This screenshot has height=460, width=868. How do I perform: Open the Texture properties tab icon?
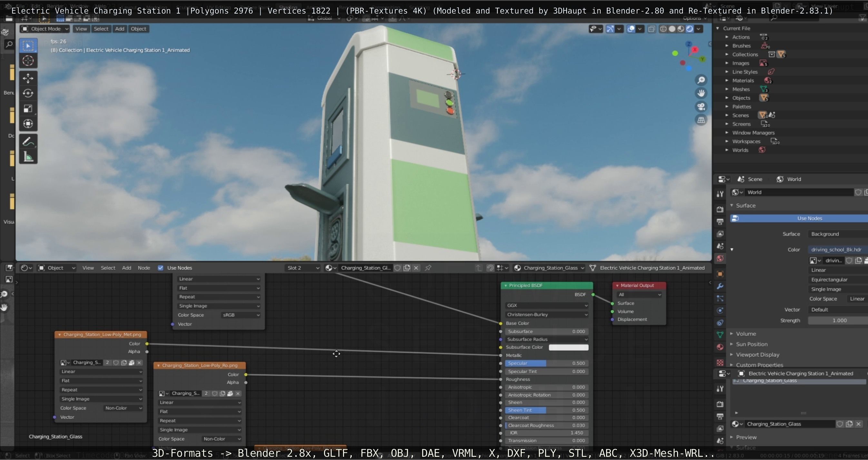coord(720,363)
